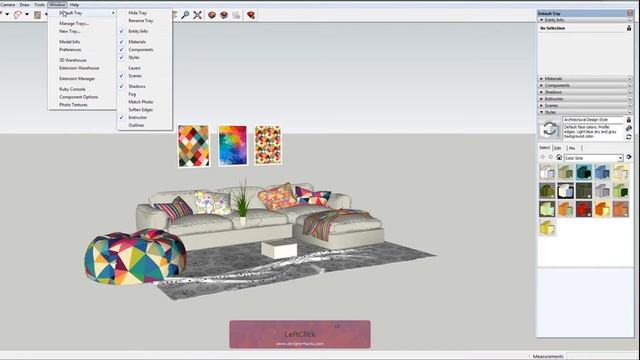Viewport: 640px width, 360px height.
Task: Apply the teal color set style thumbnail
Action: pos(584,172)
